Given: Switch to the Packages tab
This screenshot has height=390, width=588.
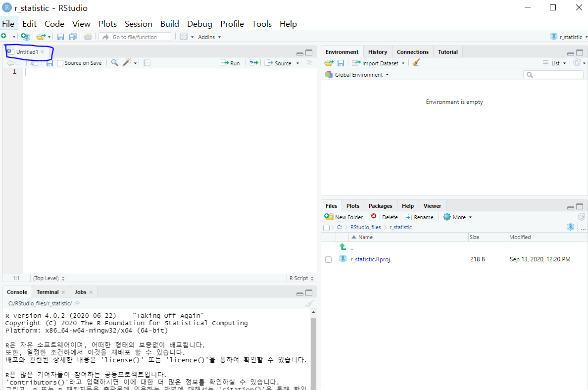Looking at the screenshot, I should [x=380, y=205].
